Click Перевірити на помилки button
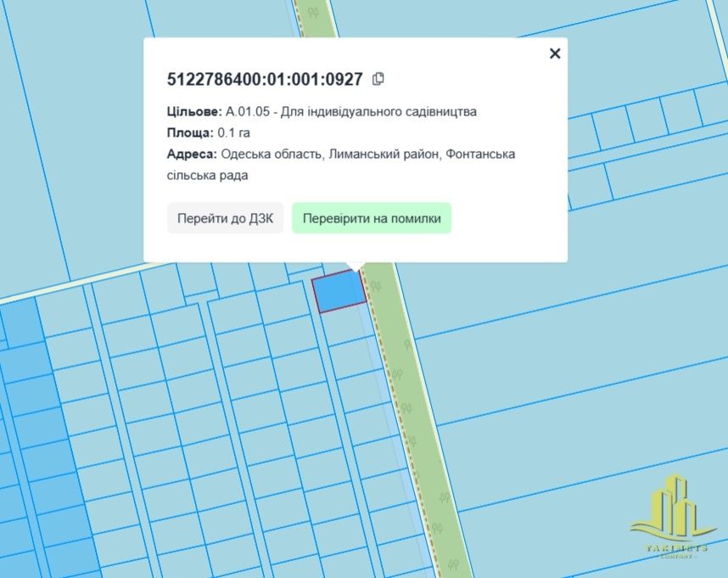Image resolution: width=728 pixels, height=578 pixels. pyautogui.click(x=372, y=218)
